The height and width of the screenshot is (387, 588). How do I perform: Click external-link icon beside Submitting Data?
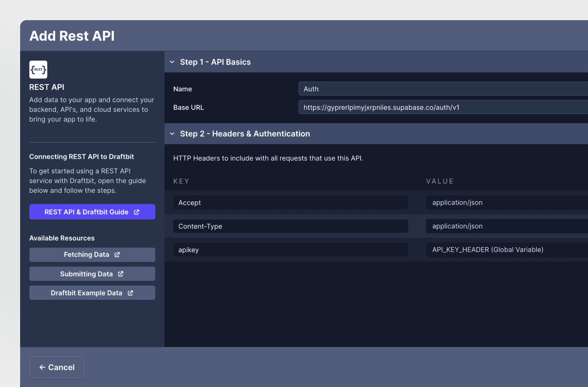coord(120,274)
